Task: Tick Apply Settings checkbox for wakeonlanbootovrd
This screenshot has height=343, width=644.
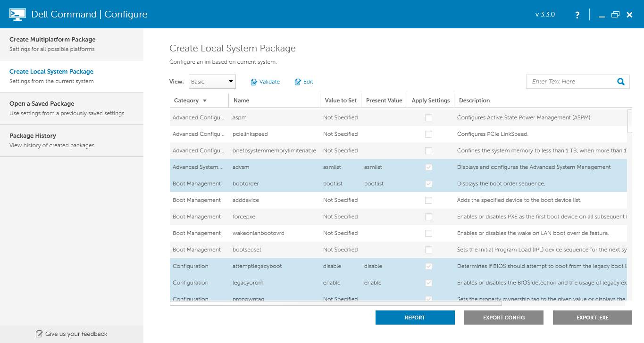Action: (428, 234)
